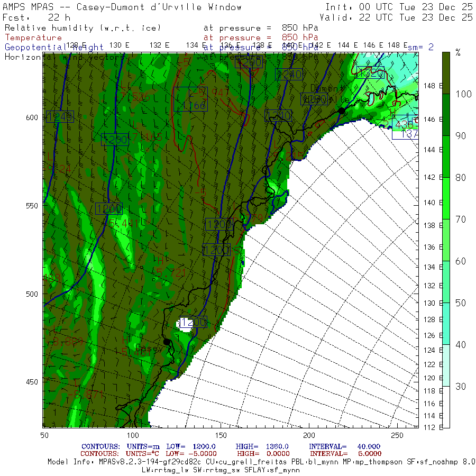Click the blue '1320' height contour label
This screenshot has width=476, height=476.
coord(370,72)
